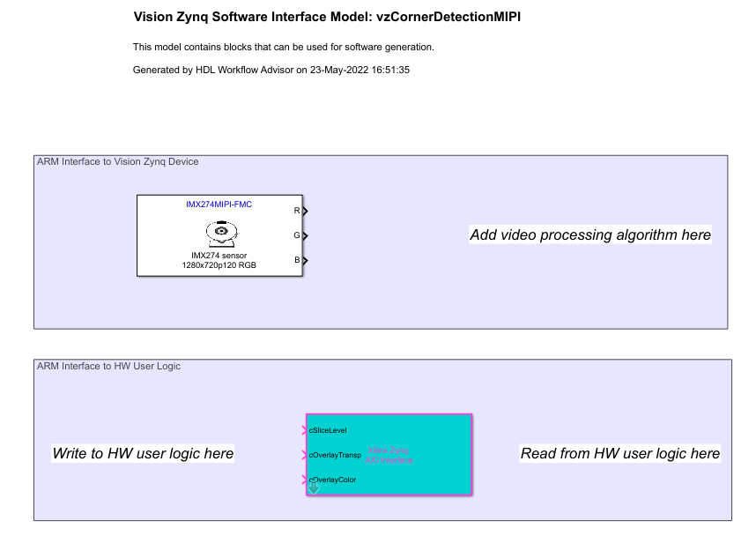Click the 'Write to HW user logic here' note
This screenshot has height=536, width=756.
tap(143, 453)
